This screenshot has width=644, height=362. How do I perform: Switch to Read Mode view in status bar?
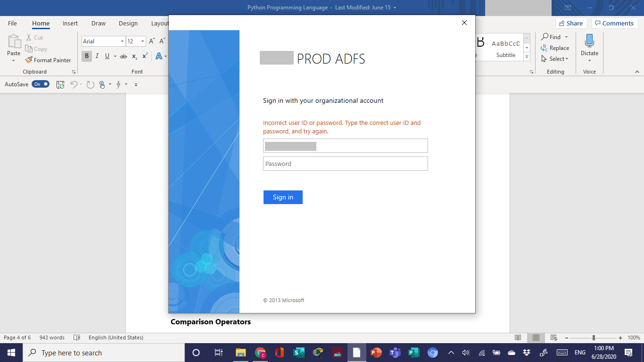pyautogui.click(x=518, y=337)
